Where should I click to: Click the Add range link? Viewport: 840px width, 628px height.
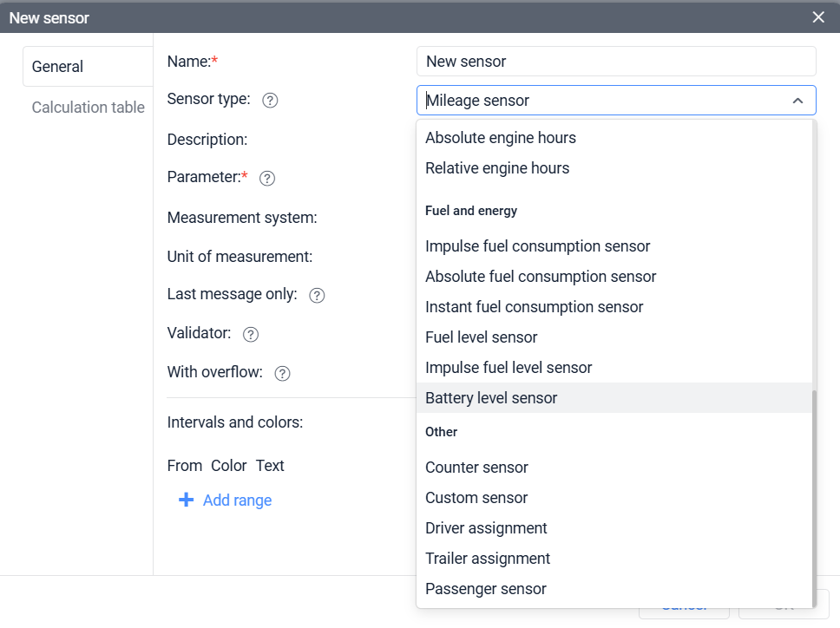point(237,500)
